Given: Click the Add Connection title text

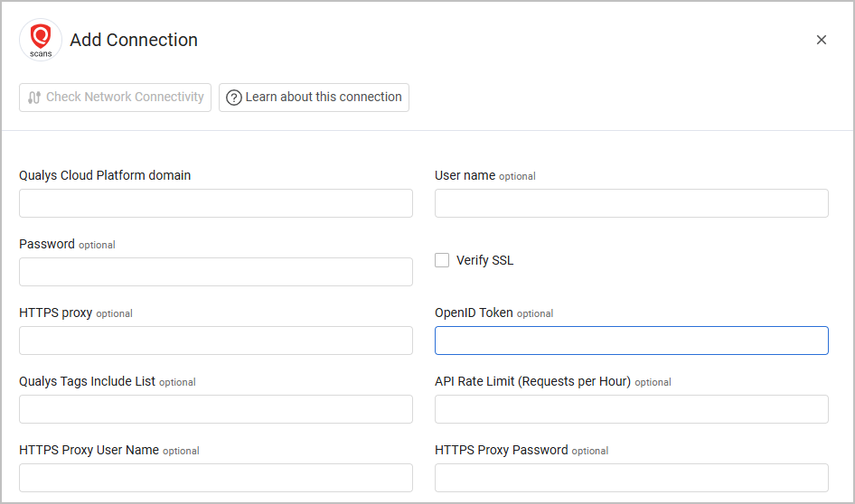Looking at the screenshot, I should [134, 40].
